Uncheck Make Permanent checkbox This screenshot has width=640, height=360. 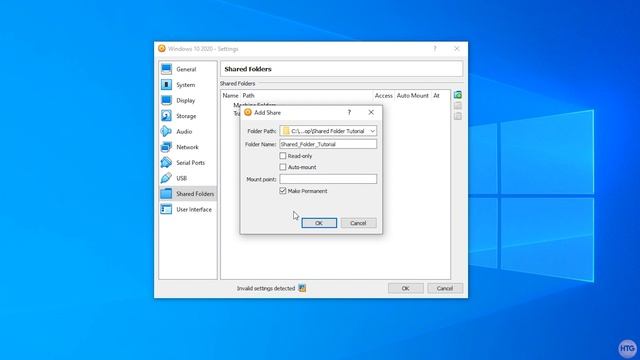click(282, 191)
